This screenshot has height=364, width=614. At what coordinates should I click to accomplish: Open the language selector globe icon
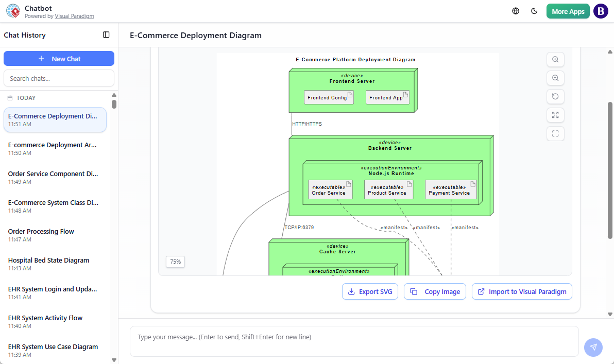[515, 10]
